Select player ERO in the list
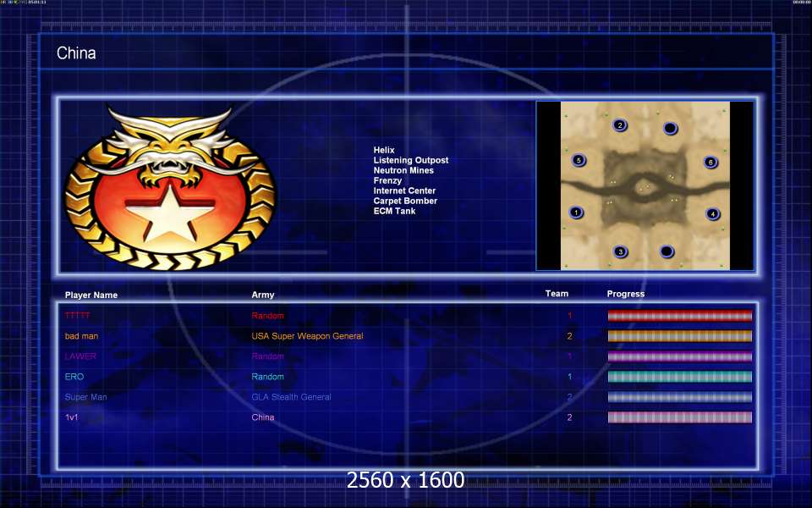The height and width of the screenshot is (508, 812). point(74,377)
